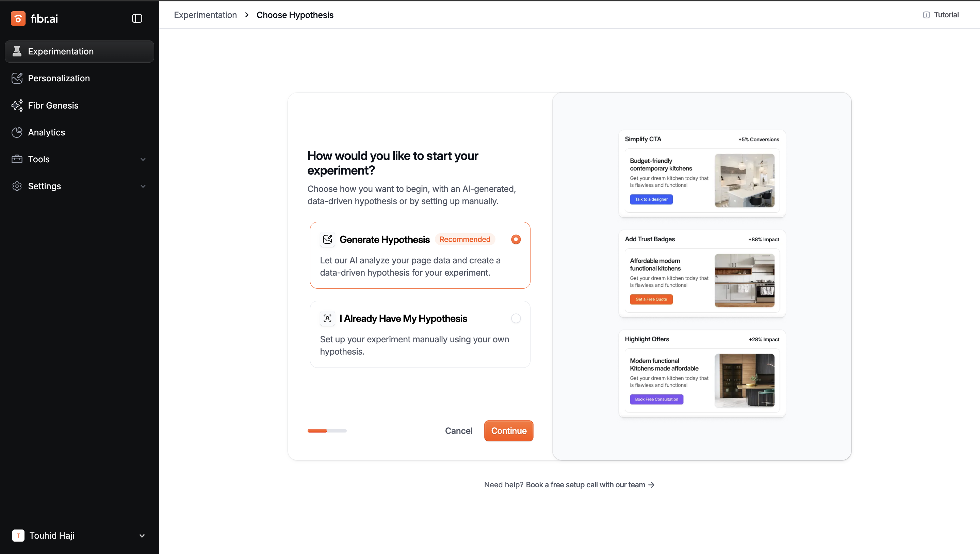
Task: Click the Fibr Genesis sparkle icon
Action: 17,105
